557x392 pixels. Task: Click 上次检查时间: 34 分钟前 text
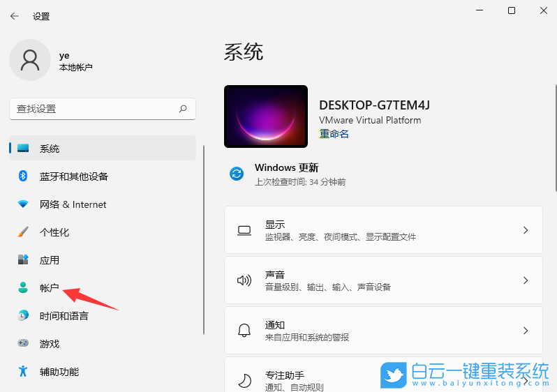[300, 182]
